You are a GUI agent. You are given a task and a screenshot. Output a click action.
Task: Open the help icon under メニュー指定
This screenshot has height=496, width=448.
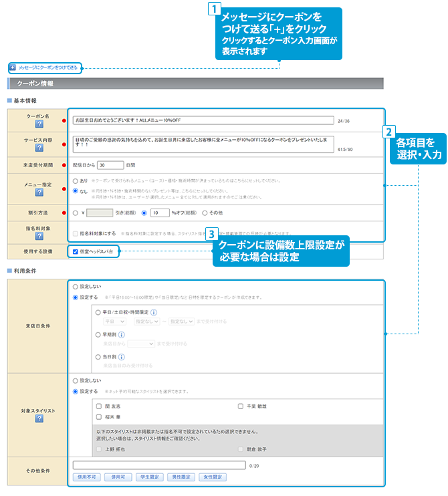click(x=39, y=193)
